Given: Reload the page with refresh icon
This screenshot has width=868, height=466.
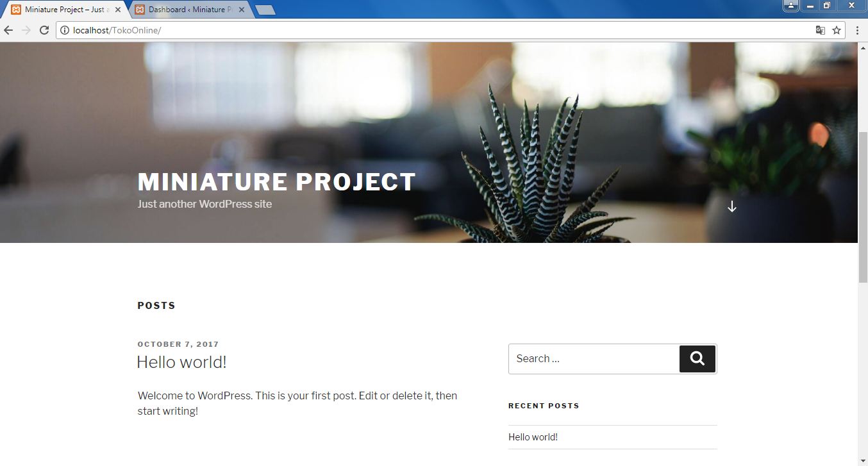Looking at the screenshot, I should (x=44, y=30).
